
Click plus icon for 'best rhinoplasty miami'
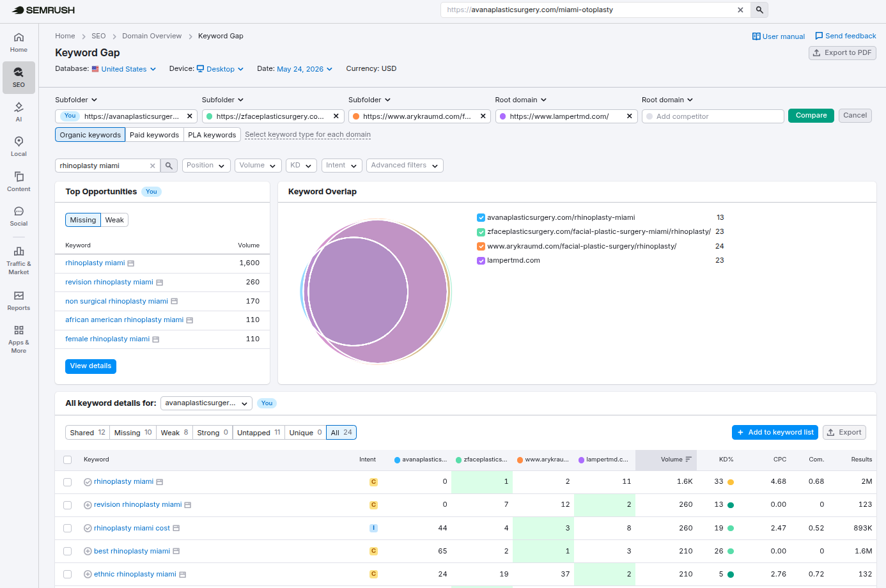88,551
